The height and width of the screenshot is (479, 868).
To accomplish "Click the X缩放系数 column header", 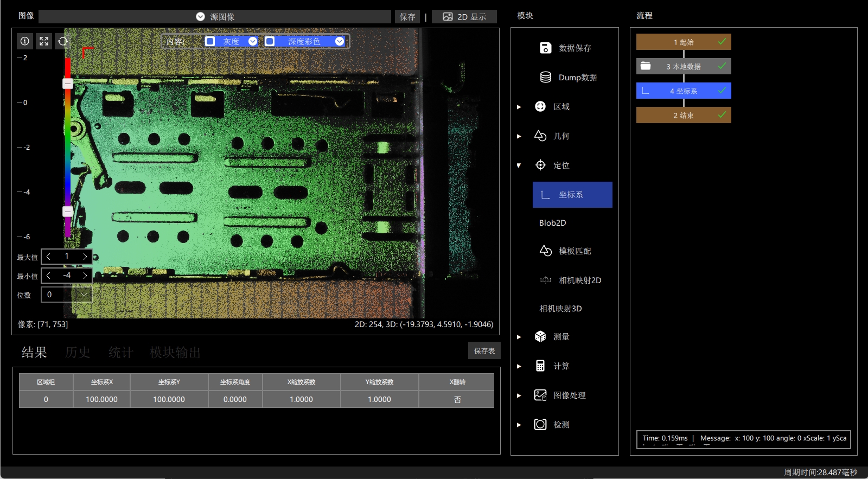I will (301, 382).
